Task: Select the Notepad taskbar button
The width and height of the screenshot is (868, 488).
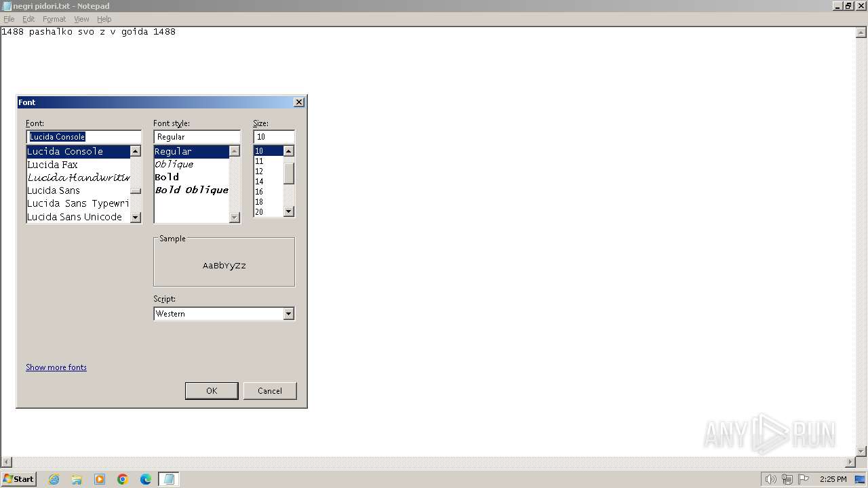Action: 168,479
